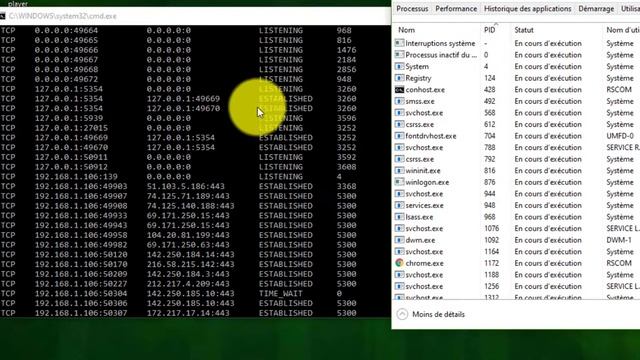Click the UMFD-0 user of fontdrvhost.exe
Screen dimensions: 640x360
click(620, 136)
